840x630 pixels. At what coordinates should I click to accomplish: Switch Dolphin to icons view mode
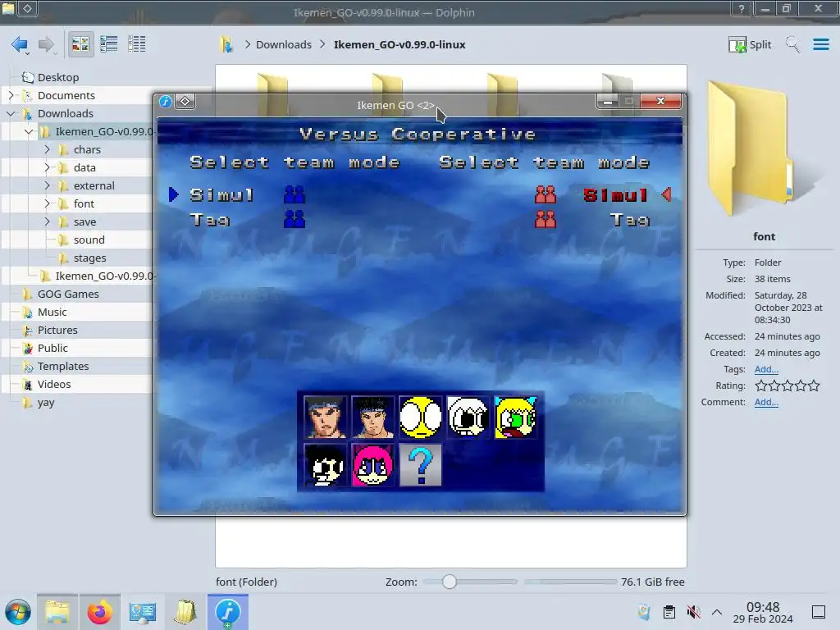click(x=80, y=44)
